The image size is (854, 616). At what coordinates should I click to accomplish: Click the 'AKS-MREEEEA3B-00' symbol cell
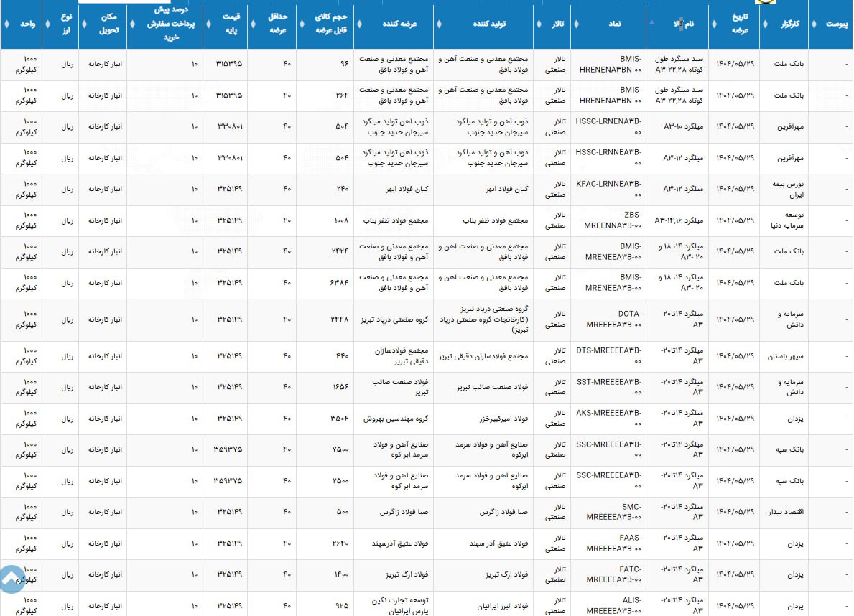pos(608,419)
